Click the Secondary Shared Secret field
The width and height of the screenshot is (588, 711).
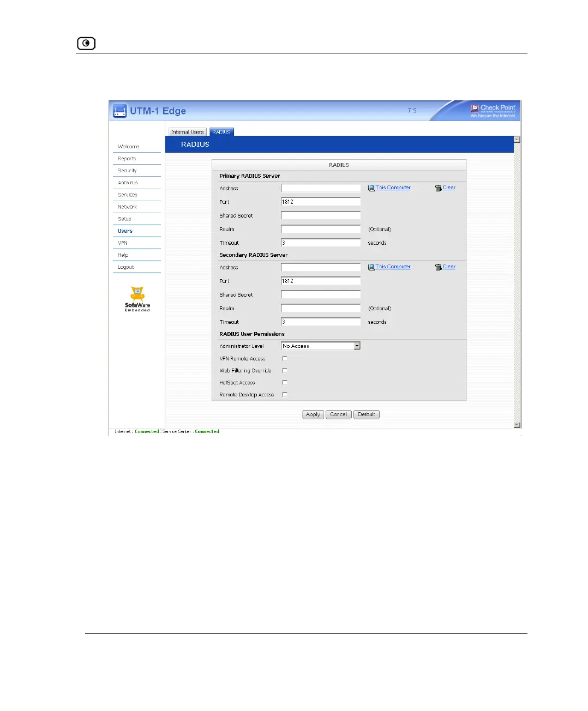point(321,294)
